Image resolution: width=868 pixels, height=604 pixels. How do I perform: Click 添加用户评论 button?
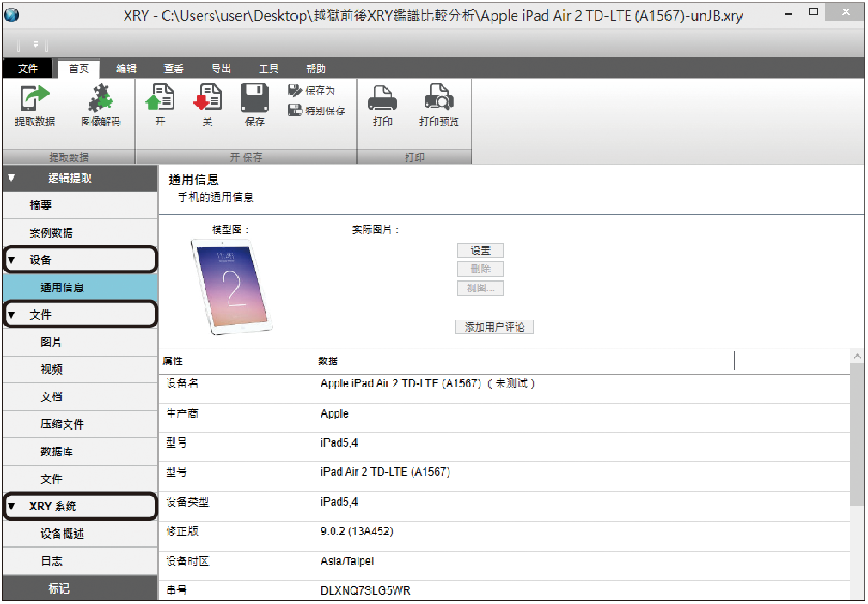coord(494,327)
